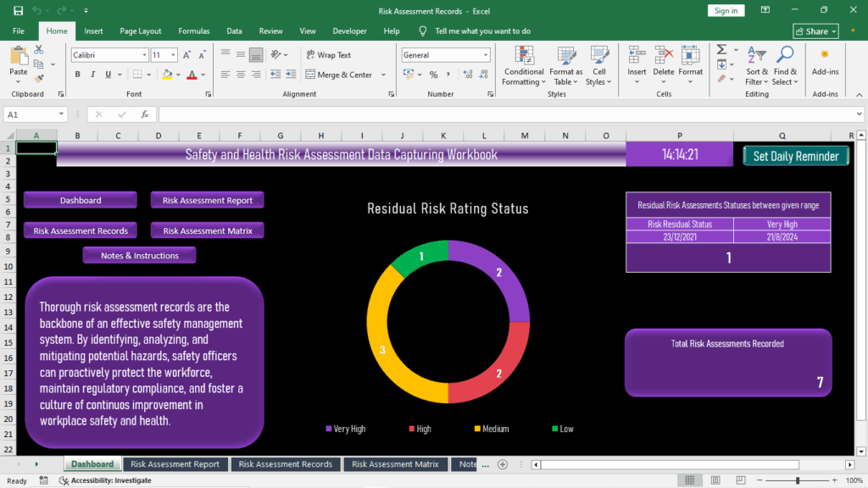Toggle center text alignment
This screenshot has width=868, height=488.
(x=241, y=75)
